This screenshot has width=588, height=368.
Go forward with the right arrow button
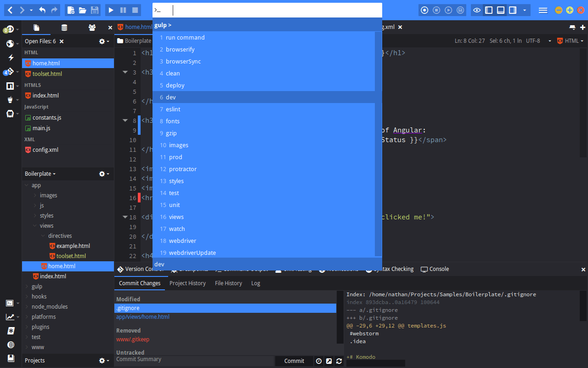coord(21,10)
